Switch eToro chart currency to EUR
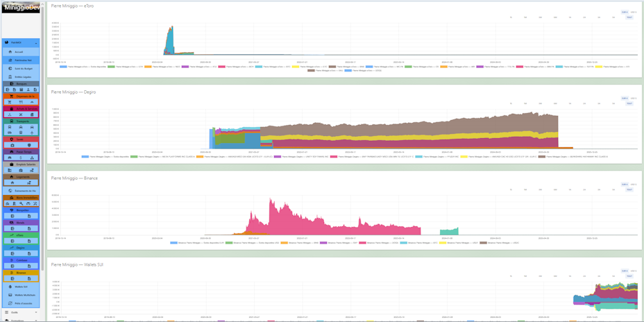This screenshot has height=322, width=644. click(625, 12)
